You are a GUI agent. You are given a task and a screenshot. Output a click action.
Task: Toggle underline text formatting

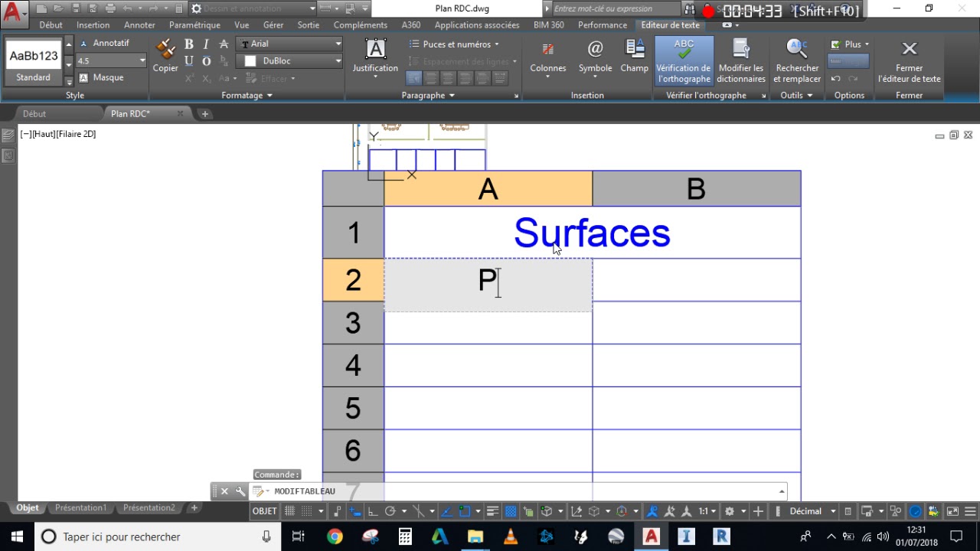coord(189,61)
